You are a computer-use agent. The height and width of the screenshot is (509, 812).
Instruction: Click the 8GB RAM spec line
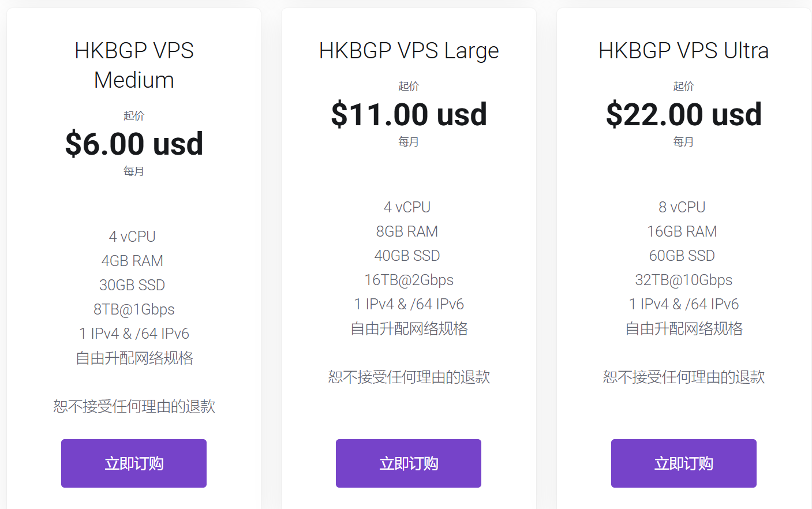[407, 231]
